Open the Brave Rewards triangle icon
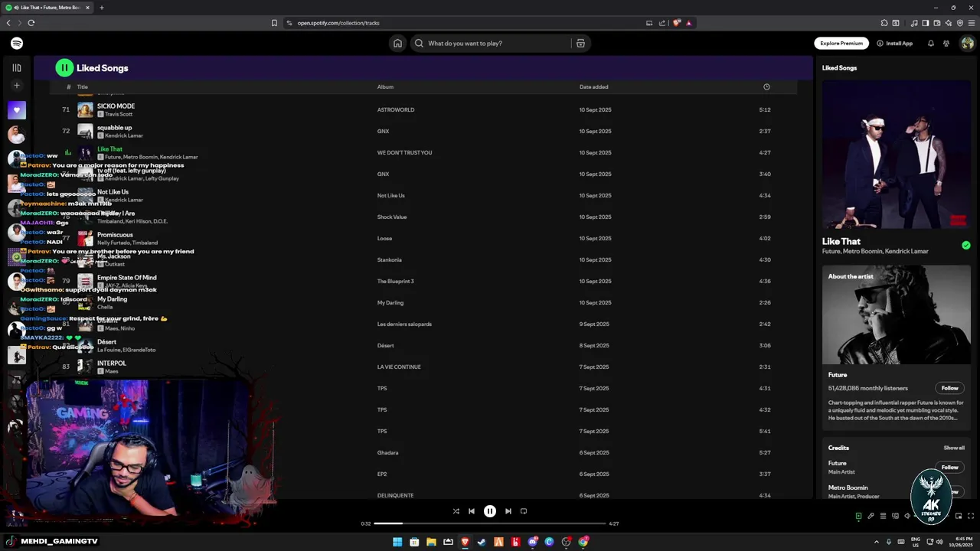The width and height of the screenshot is (980, 551). point(689,23)
